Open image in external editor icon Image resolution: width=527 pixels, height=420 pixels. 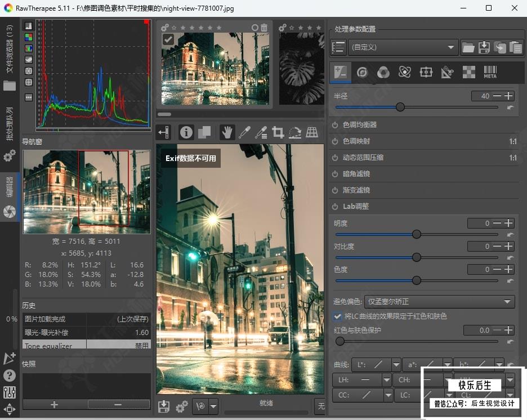point(200,406)
